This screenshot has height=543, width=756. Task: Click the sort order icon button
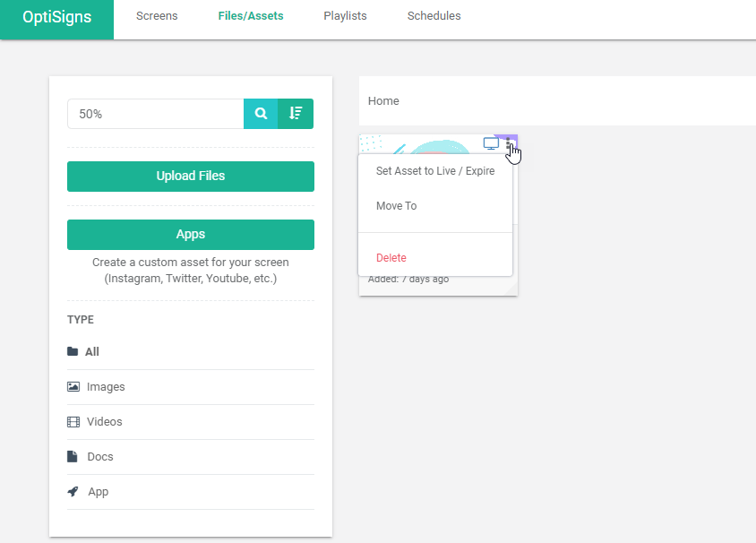(x=296, y=114)
